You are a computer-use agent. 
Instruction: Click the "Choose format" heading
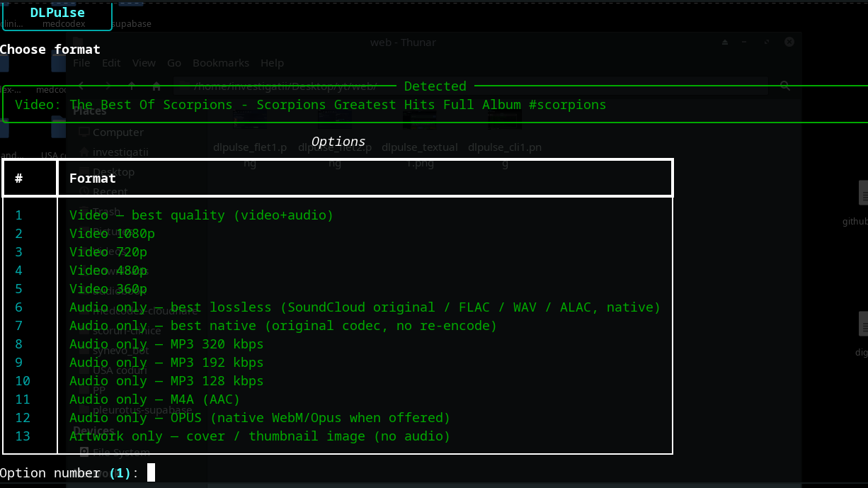(50, 50)
